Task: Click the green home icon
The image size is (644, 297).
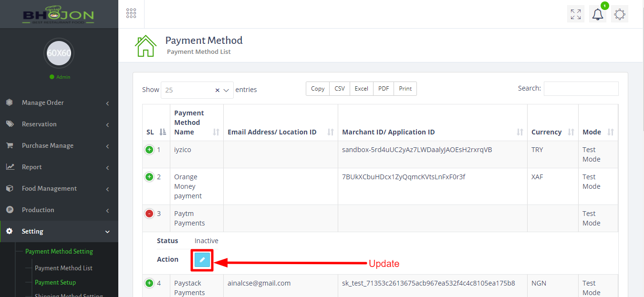Action: 145,46
